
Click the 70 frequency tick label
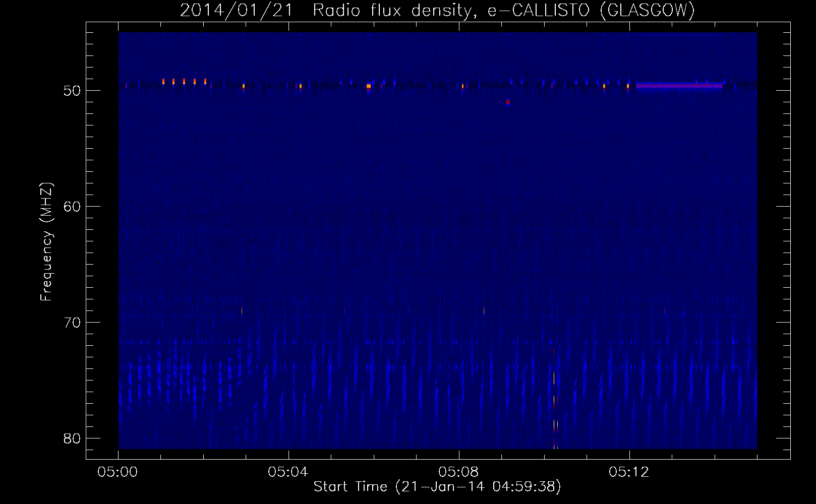[72, 323]
